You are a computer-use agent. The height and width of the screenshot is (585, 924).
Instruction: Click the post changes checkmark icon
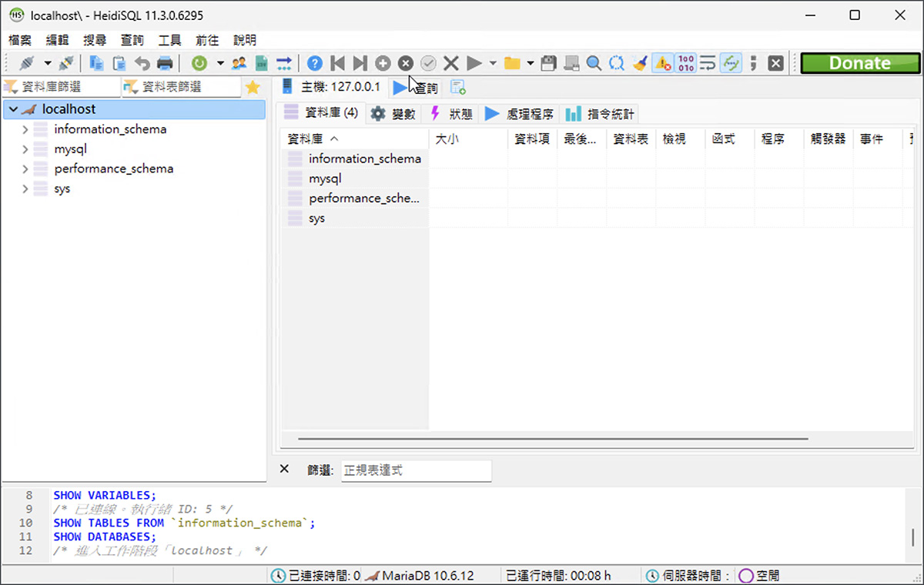[428, 63]
